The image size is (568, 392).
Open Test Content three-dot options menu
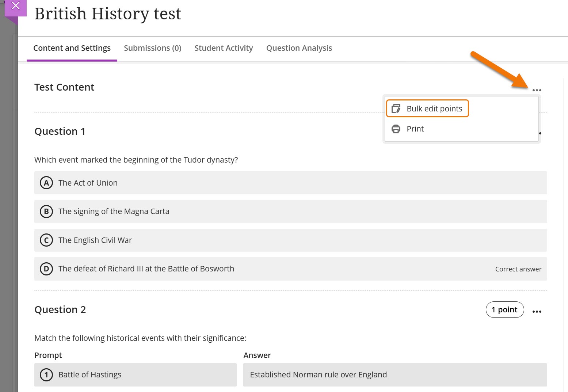(x=537, y=90)
